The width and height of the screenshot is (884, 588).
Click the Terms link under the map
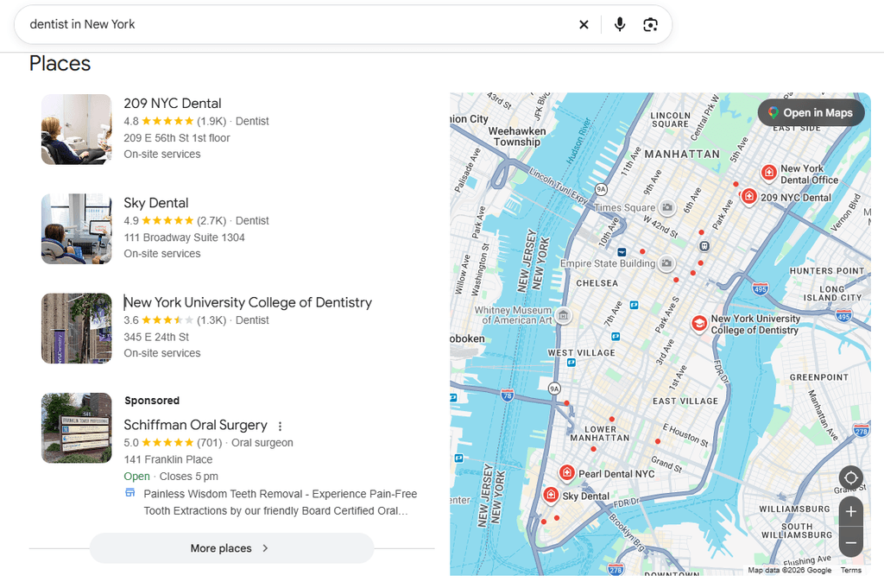850,570
